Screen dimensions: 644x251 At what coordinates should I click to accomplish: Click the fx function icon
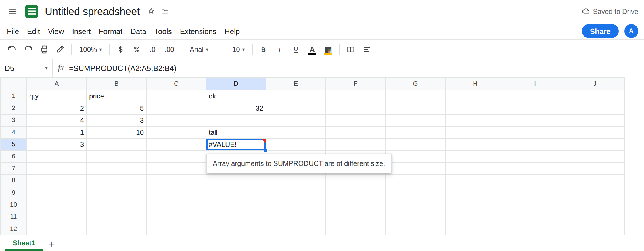(61, 68)
